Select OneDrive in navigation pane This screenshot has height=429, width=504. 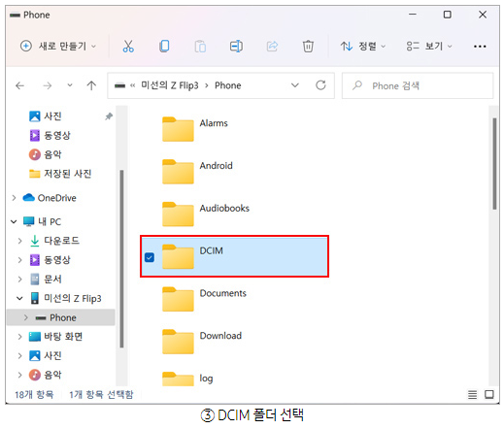click(x=50, y=198)
